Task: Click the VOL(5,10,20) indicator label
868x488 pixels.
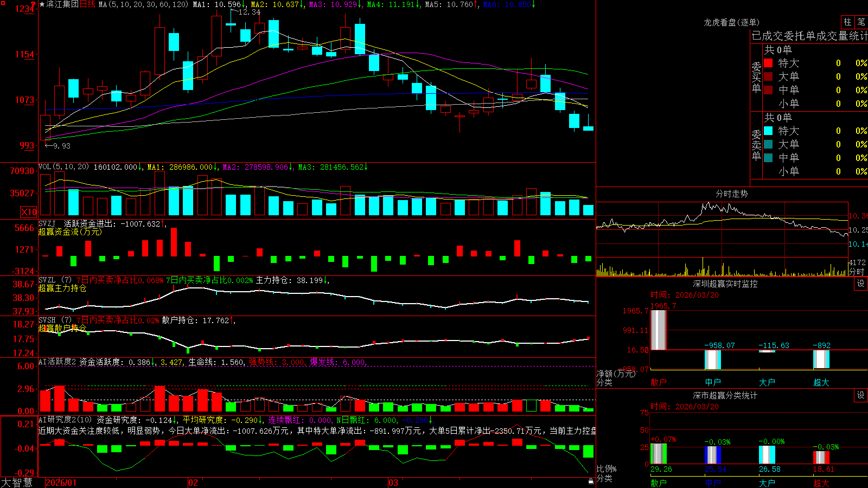Action: pos(64,167)
